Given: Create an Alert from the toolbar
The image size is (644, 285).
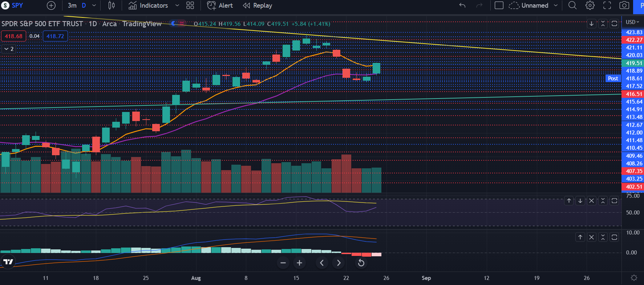Looking at the screenshot, I should [220, 5].
